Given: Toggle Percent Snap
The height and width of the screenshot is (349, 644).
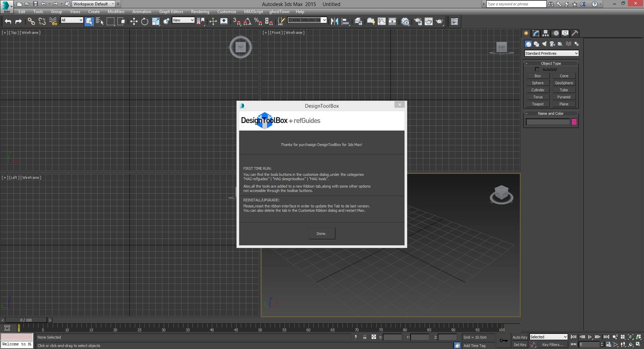Looking at the screenshot, I should click(258, 21).
